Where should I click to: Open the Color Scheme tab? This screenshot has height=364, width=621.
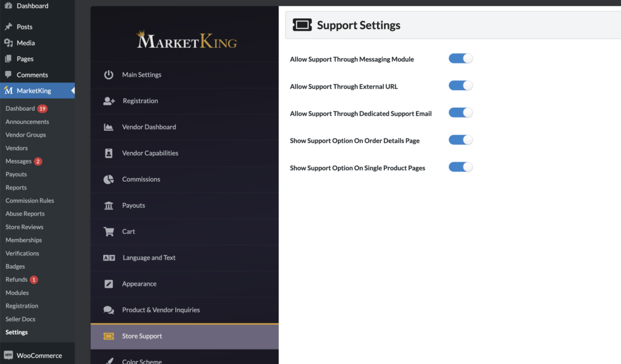tap(184, 358)
